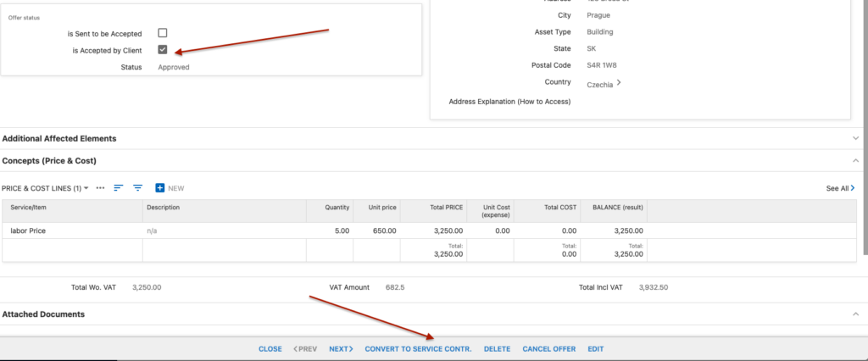Collapse the Concepts (Price & Cost) section
This screenshot has height=361, width=868.
pyautogui.click(x=856, y=160)
